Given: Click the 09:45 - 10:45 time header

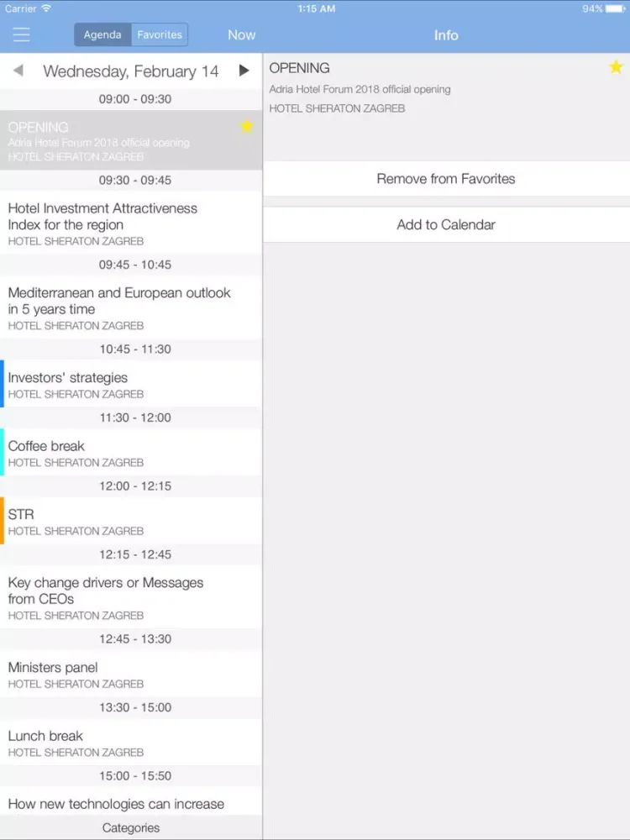Looking at the screenshot, I should (x=135, y=265).
